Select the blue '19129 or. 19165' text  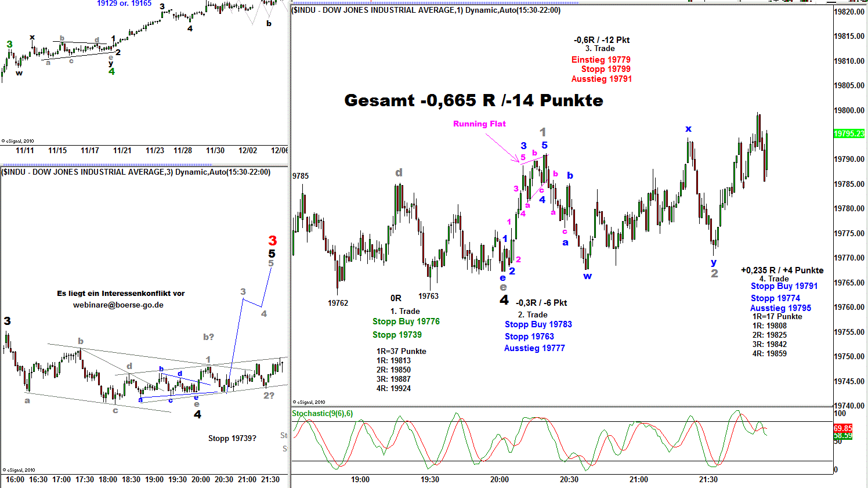124,3
